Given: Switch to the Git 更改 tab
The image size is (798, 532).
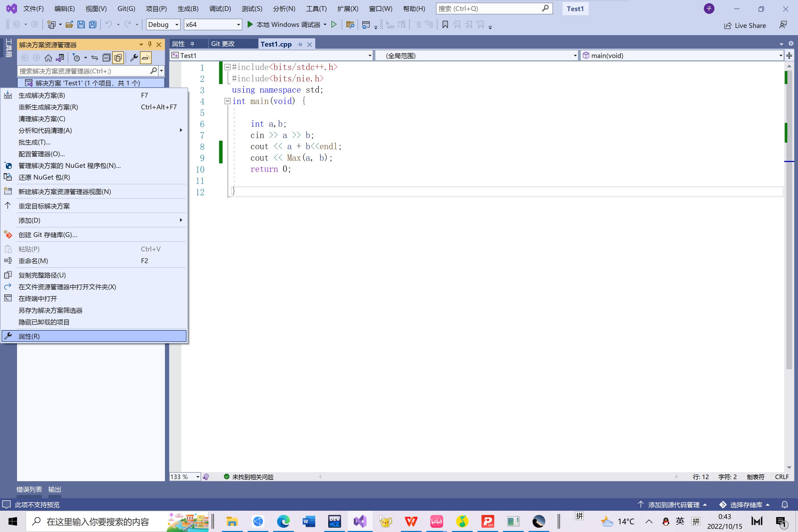Looking at the screenshot, I should pyautogui.click(x=223, y=44).
